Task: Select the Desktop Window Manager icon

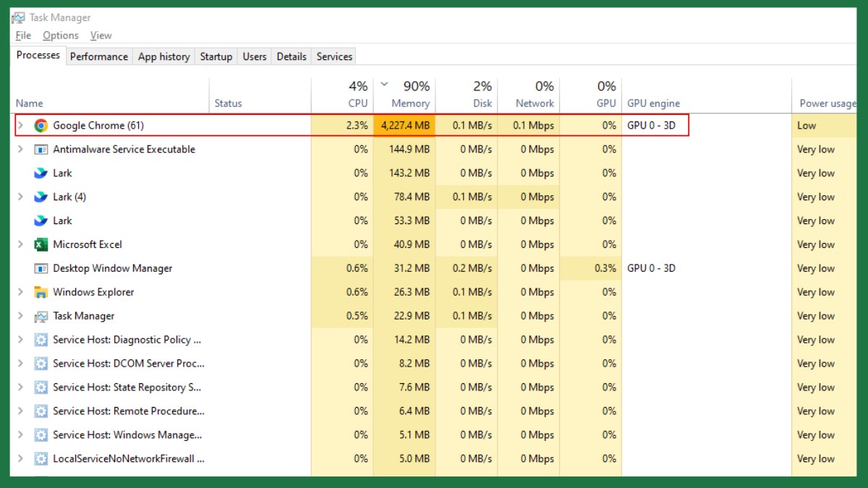Action: (x=41, y=269)
